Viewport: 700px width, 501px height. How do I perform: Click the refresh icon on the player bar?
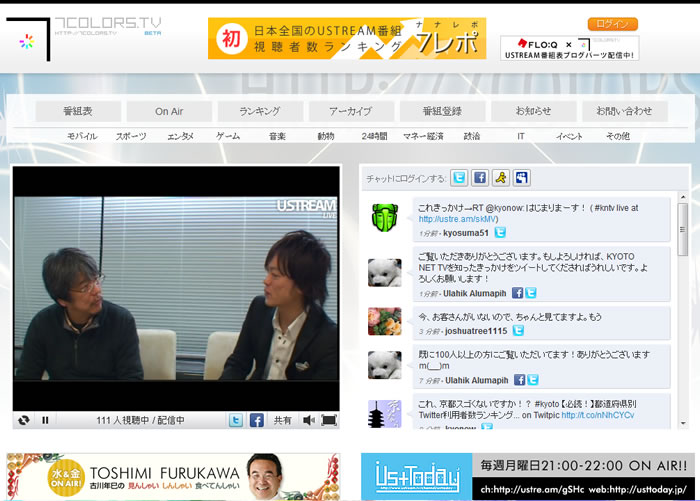point(24,420)
